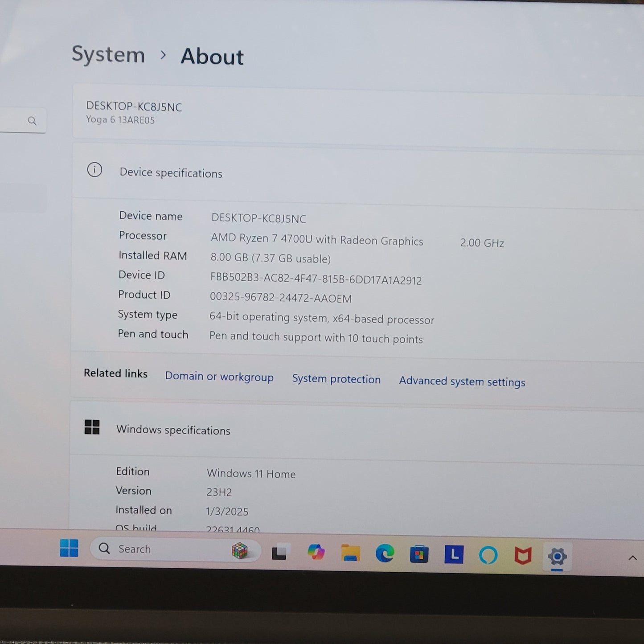Open the Lenovo L app icon
The image size is (644, 644).
pos(454,555)
